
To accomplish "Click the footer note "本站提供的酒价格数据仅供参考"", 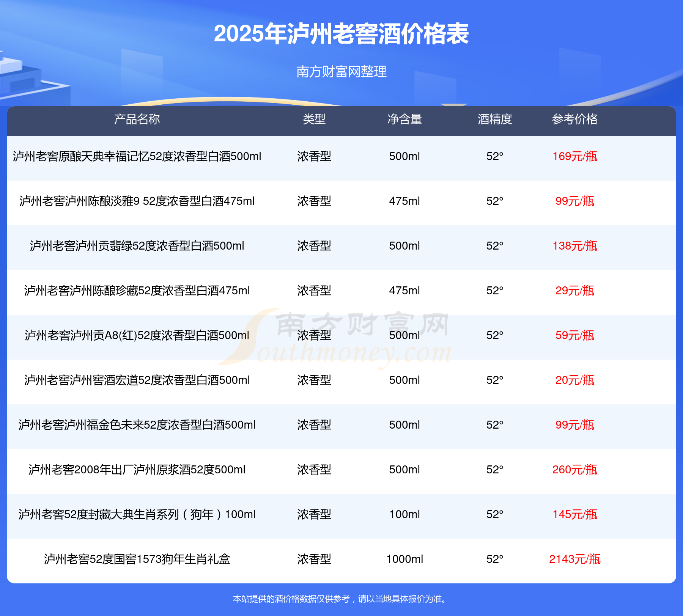I will pos(291,599).
